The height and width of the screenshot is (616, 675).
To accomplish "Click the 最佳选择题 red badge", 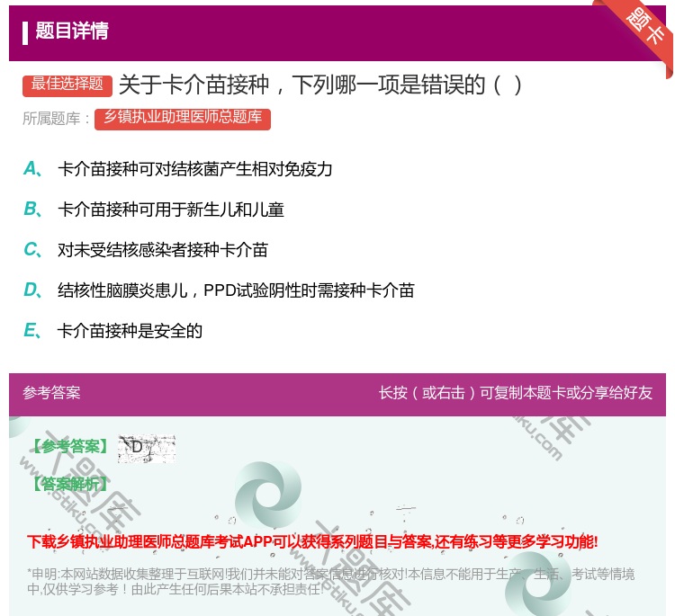I will click(67, 85).
